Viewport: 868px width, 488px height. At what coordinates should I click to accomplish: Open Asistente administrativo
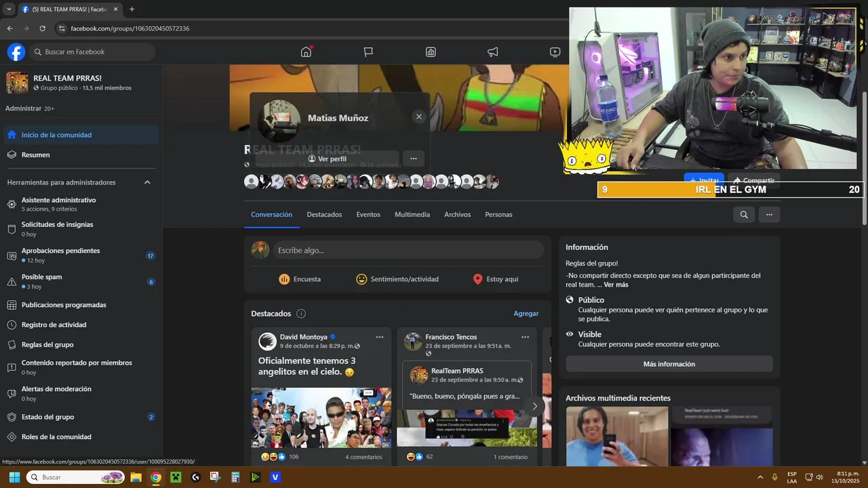pyautogui.click(x=81, y=204)
